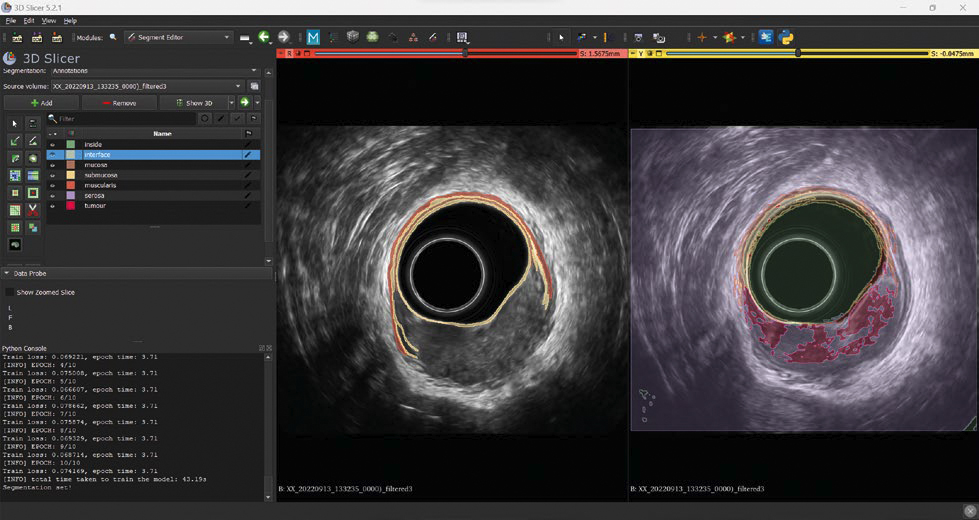Hide the serosa segment
The height and width of the screenshot is (520, 979).
52,195
